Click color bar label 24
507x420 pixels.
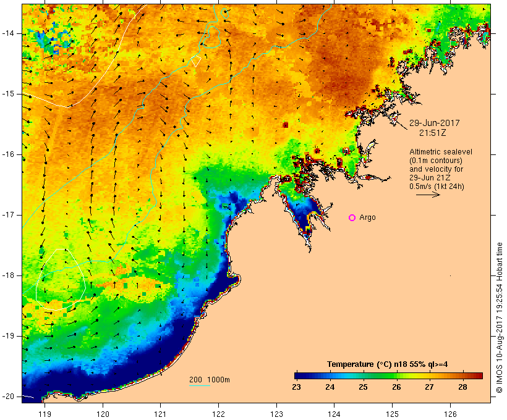[330, 387]
